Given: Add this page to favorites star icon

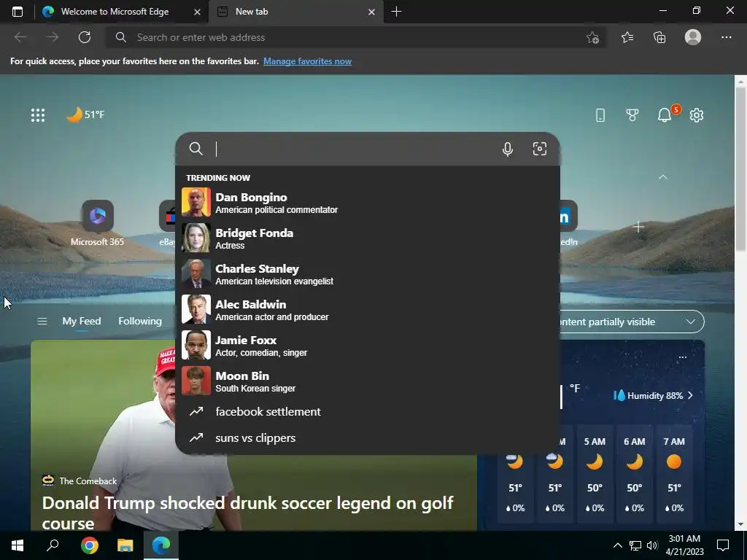Looking at the screenshot, I should pos(592,37).
